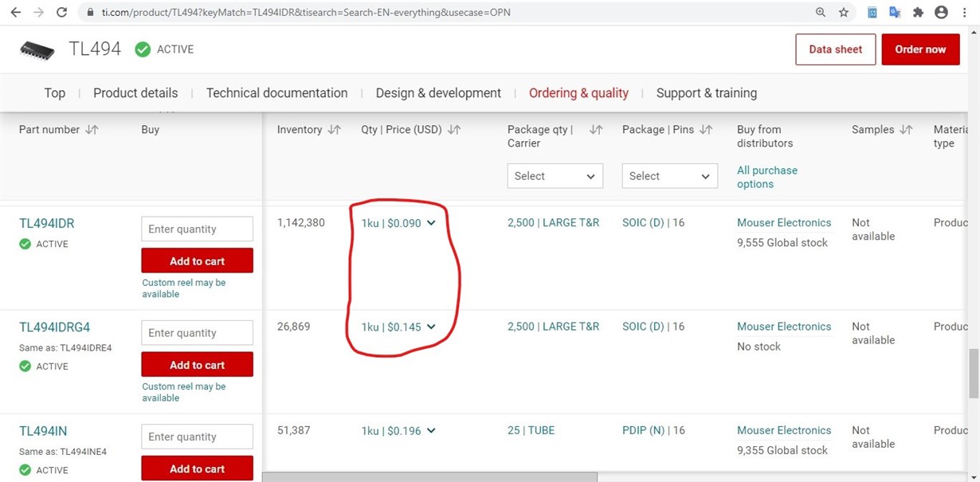Click the TL494 chip product image

click(37, 49)
